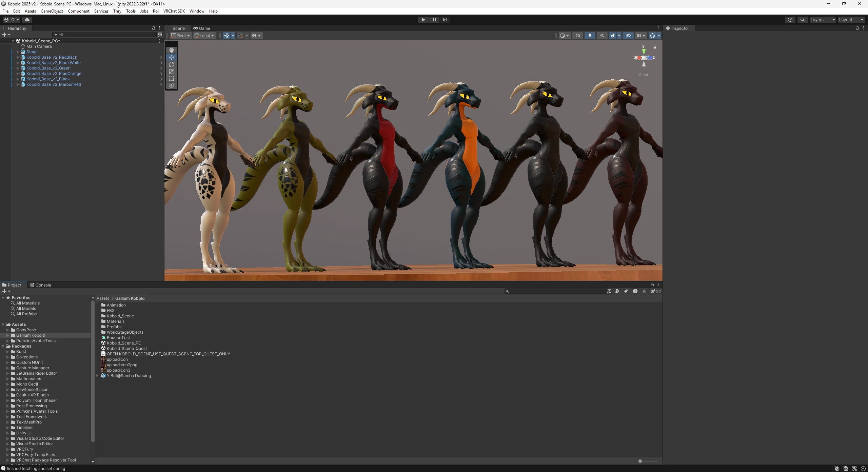Open the VRChat SDK menu
The height and width of the screenshot is (472, 868).
(174, 11)
